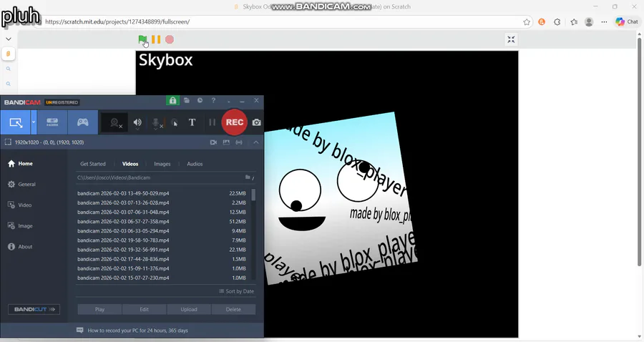This screenshot has height=342, width=644.
Task: Toggle the microphone recording
Action: pyautogui.click(x=156, y=122)
